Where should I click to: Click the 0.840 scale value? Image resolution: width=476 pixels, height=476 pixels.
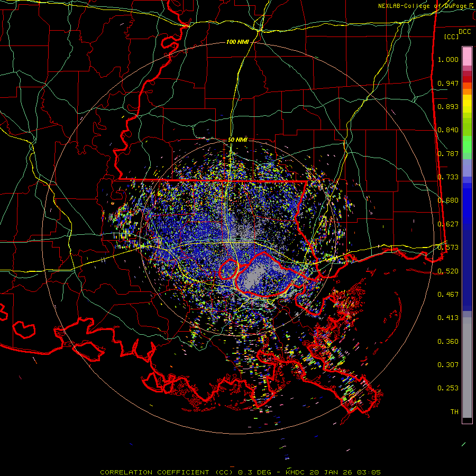pos(448,130)
